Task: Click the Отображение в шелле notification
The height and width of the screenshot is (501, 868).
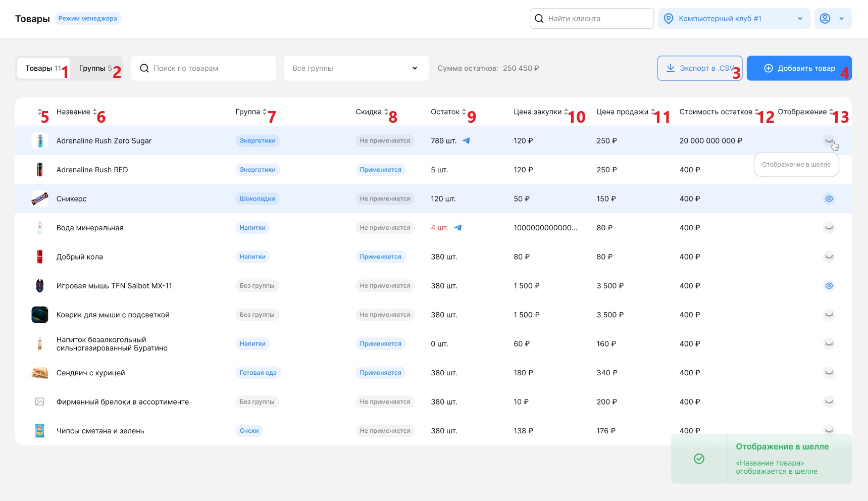Action: pos(761,459)
